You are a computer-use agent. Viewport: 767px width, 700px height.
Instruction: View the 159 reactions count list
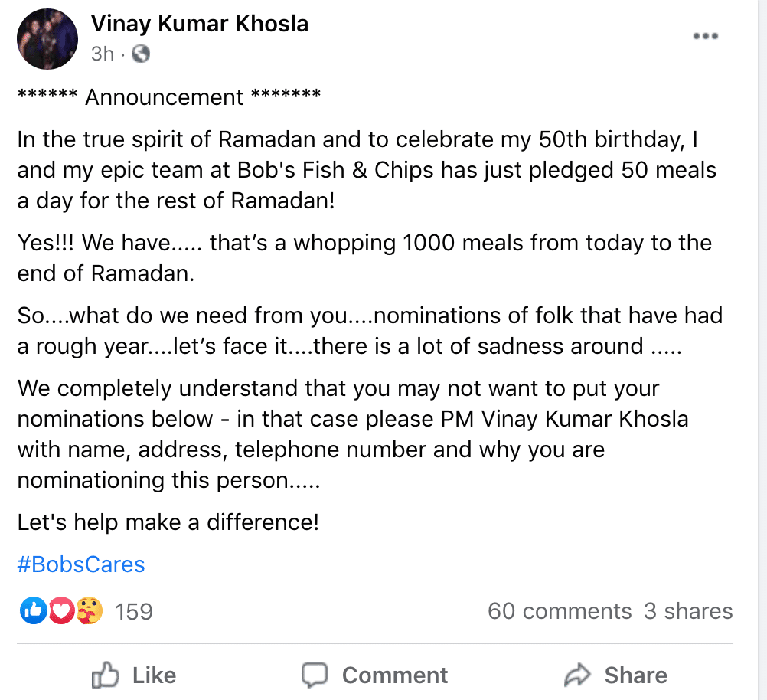tap(134, 611)
